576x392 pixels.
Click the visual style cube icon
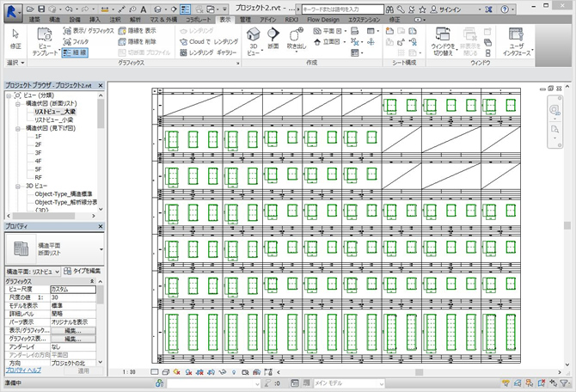(166, 372)
